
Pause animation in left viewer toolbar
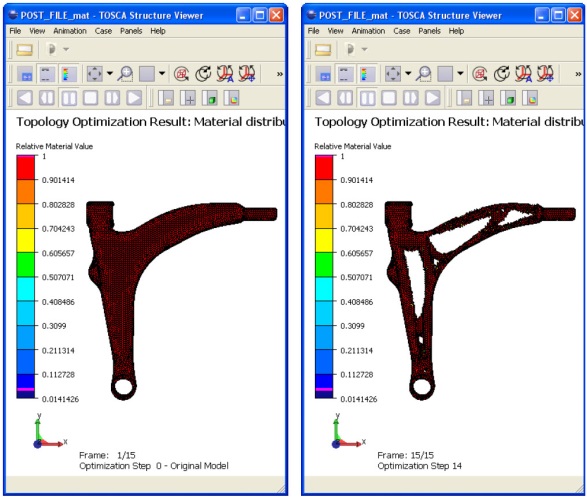point(69,98)
